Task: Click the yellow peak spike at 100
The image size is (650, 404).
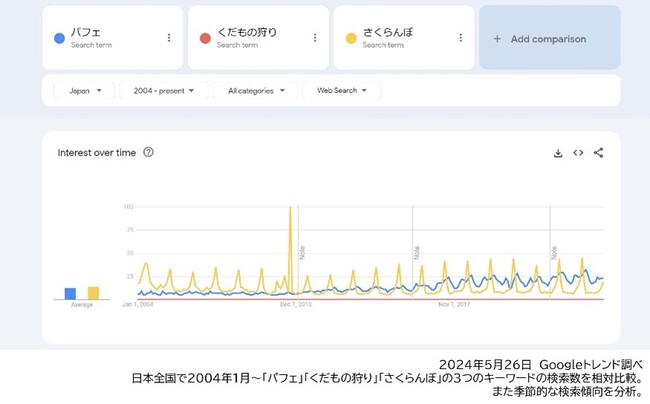Action: point(290,207)
